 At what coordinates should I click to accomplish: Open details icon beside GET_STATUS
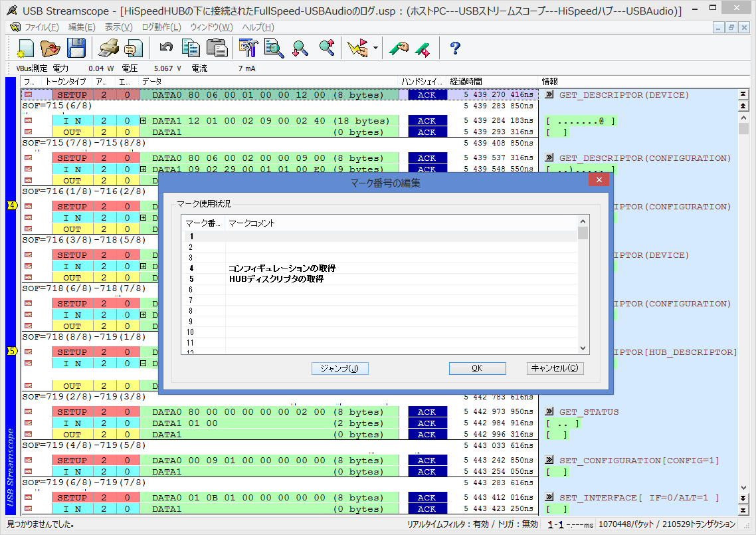click(x=549, y=411)
